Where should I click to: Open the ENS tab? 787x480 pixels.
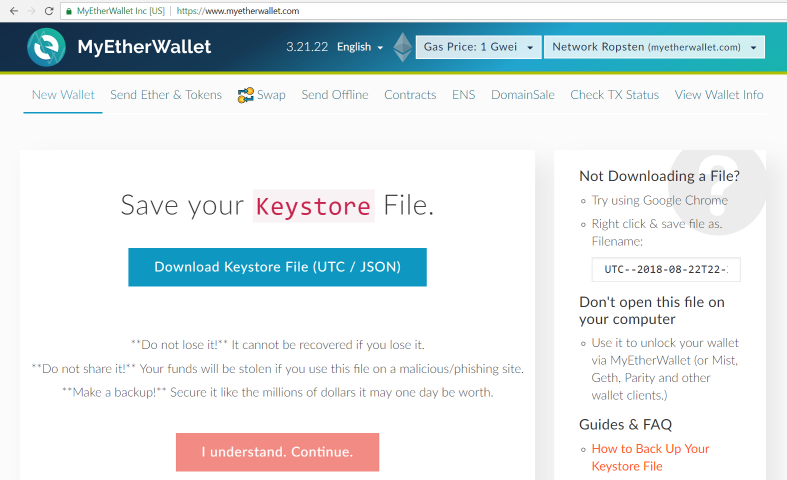(463, 95)
